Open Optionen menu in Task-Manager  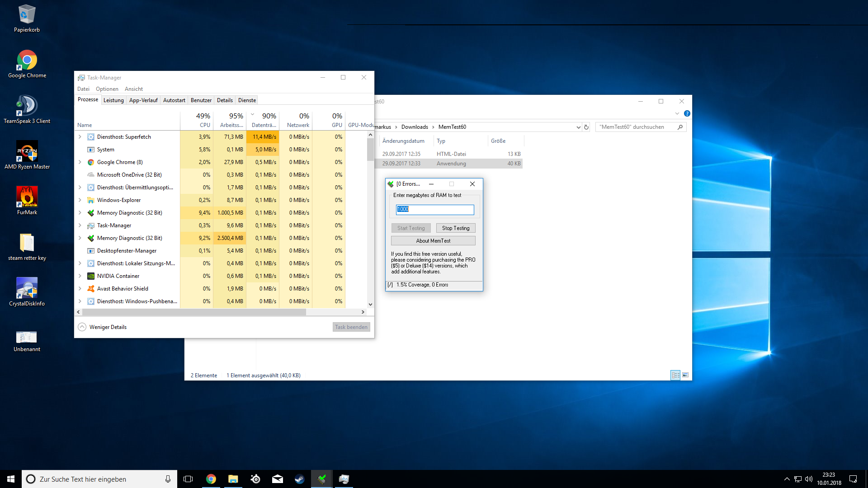tap(107, 89)
